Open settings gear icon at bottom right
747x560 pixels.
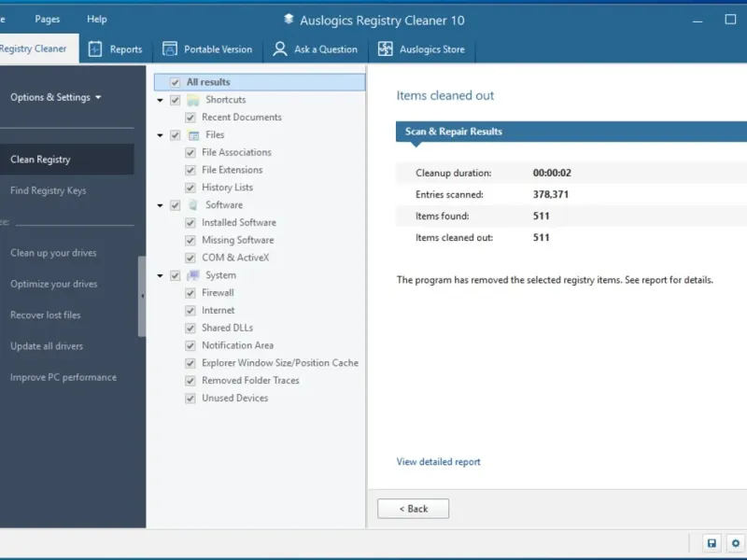pyautogui.click(x=736, y=543)
